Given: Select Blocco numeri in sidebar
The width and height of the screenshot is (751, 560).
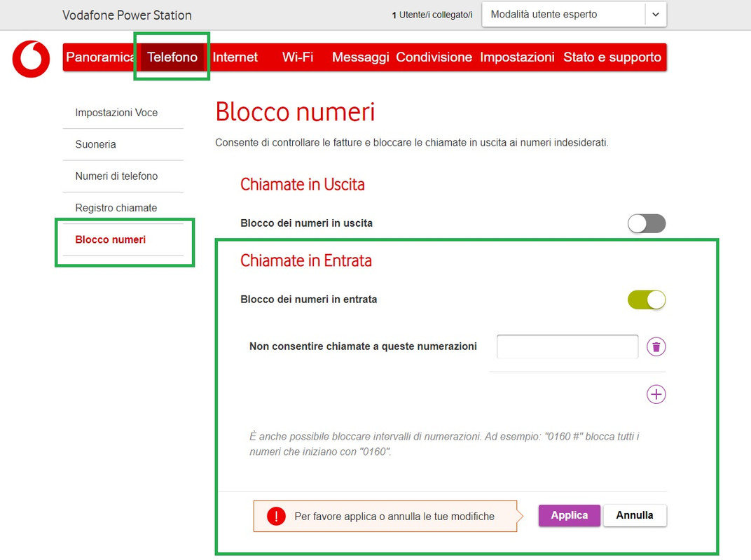Looking at the screenshot, I should click(123, 239).
